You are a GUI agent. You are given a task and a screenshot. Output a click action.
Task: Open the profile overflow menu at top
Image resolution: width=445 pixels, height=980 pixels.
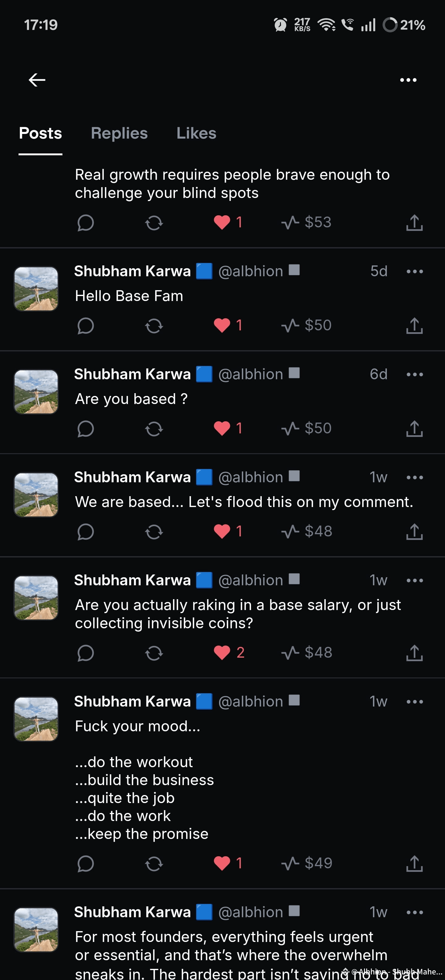coord(408,80)
